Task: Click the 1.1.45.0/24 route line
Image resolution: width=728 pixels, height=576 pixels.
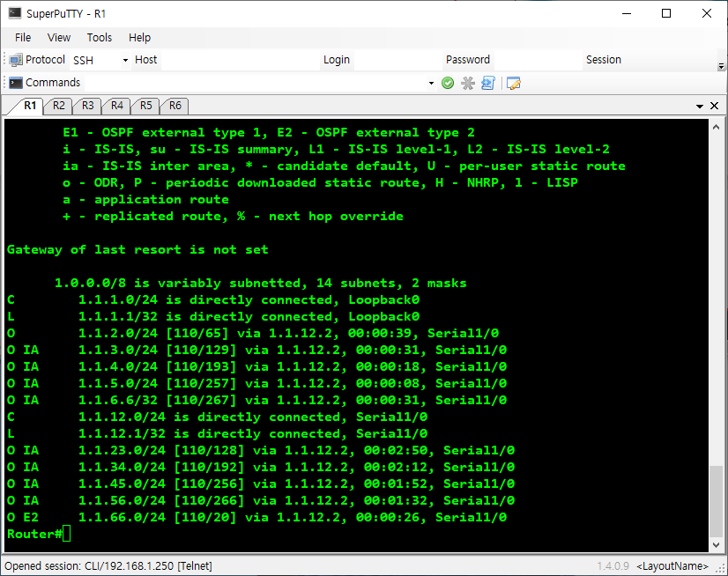Action: [x=261, y=484]
